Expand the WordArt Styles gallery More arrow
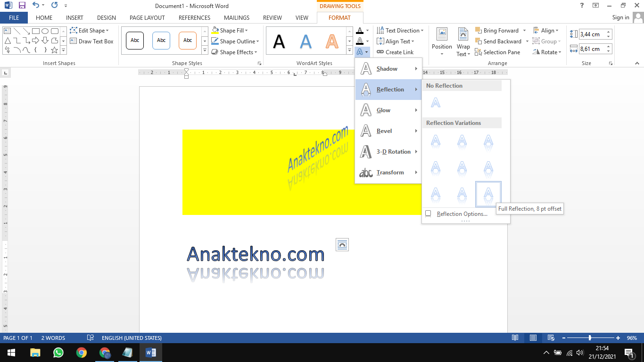The image size is (644, 362). (349, 51)
